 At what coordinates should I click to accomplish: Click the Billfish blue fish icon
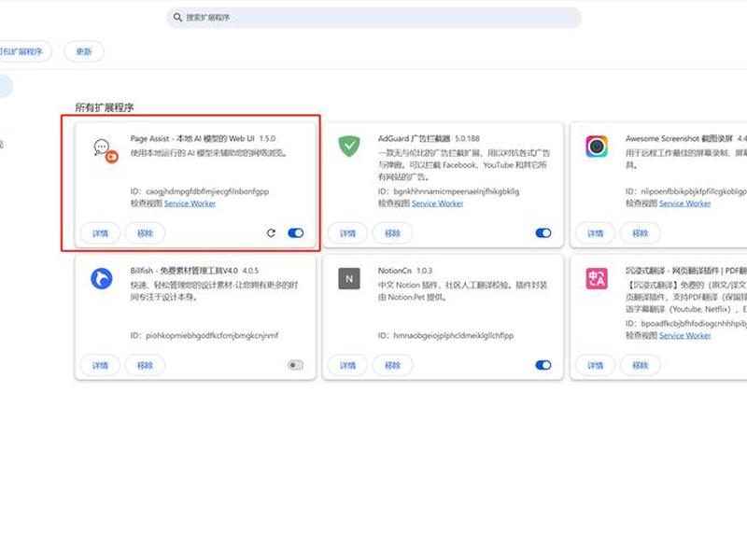click(x=102, y=278)
